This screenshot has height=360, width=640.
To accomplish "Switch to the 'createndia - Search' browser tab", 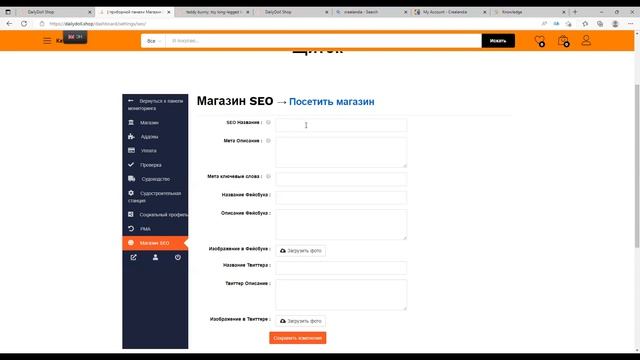I will coord(371,12).
